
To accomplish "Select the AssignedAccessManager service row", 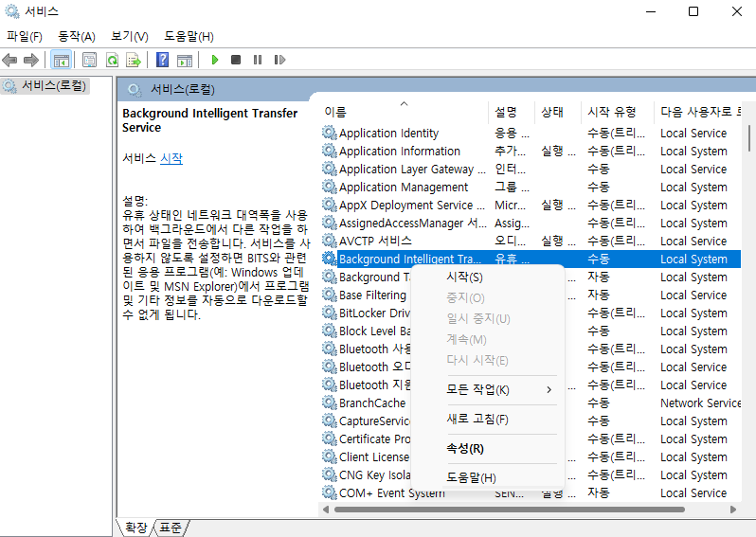I will pyautogui.click(x=531, y=223).
